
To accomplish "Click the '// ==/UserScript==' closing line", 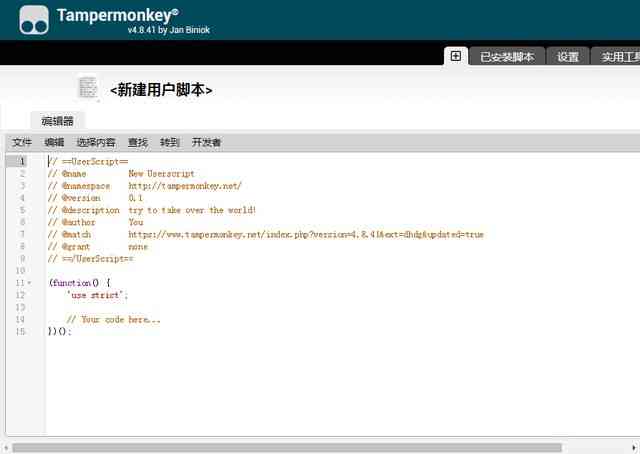I will [x=91, y=259].
